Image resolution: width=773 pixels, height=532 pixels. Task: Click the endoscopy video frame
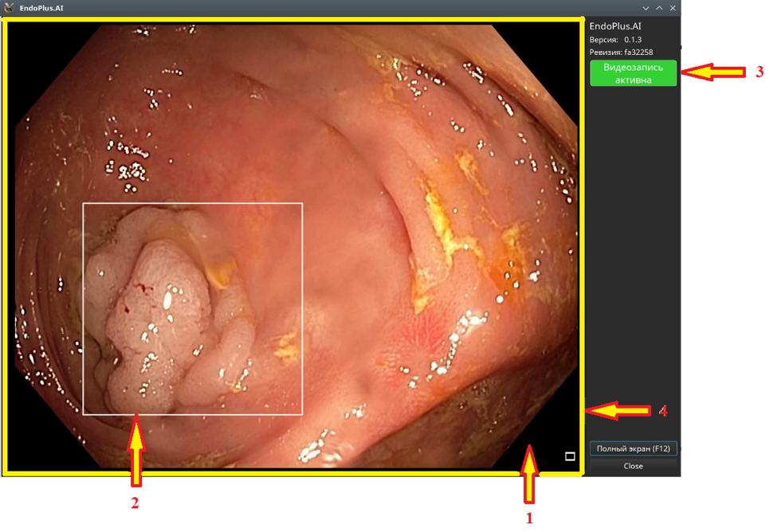click(x=293, y=246)
